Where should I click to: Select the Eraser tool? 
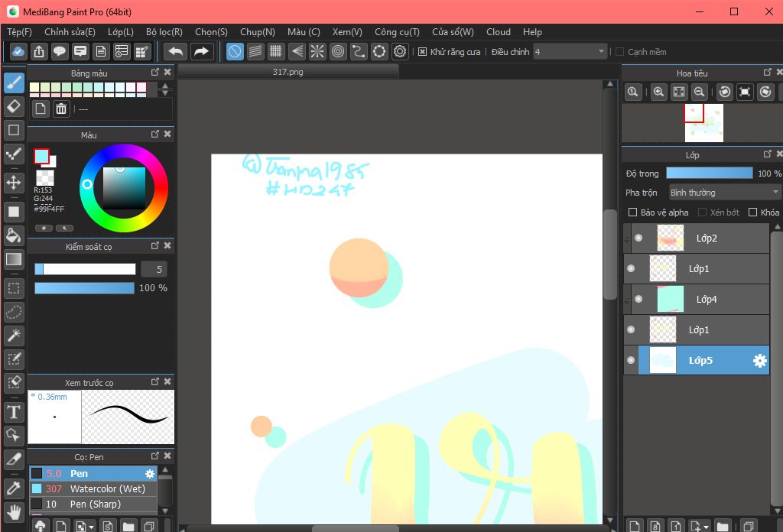(14, 106)
